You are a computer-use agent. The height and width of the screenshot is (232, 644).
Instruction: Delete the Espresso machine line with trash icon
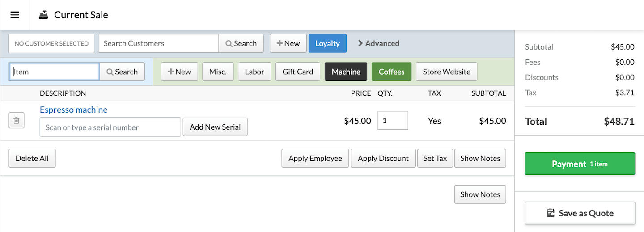point(16,121)
